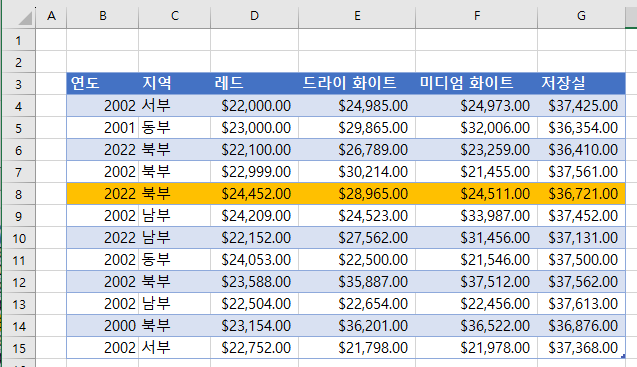The width and height of the screenshot is (637, 367).
Task: Select column E header
Action: 357,16
